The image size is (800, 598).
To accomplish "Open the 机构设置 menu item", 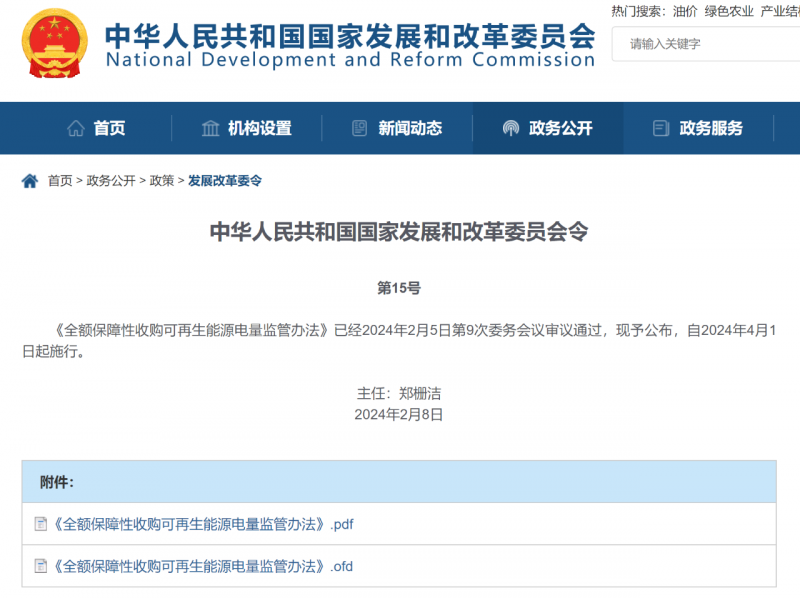I will [258, 128].
